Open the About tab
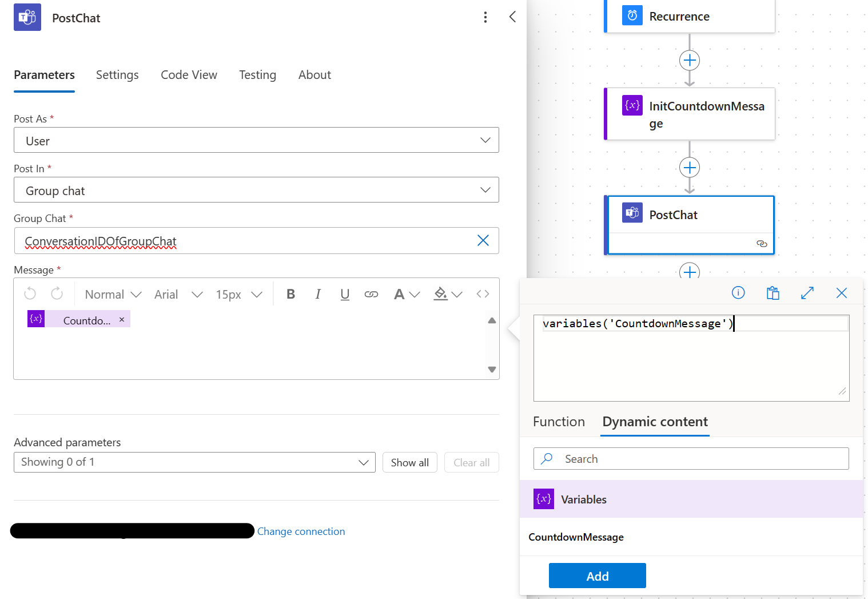Viewport: 868px width, 599px height. [x=314, y=75]
